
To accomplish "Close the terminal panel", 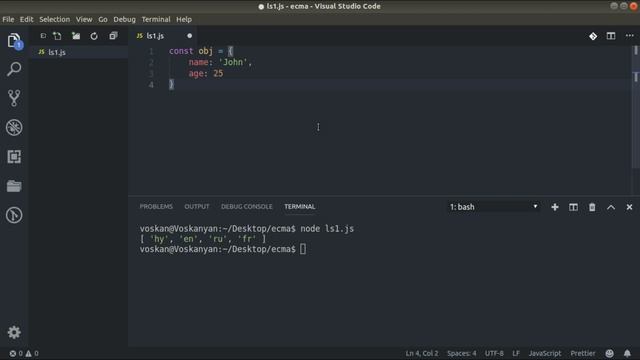I will pyautogui.click(x=629, y=207).
